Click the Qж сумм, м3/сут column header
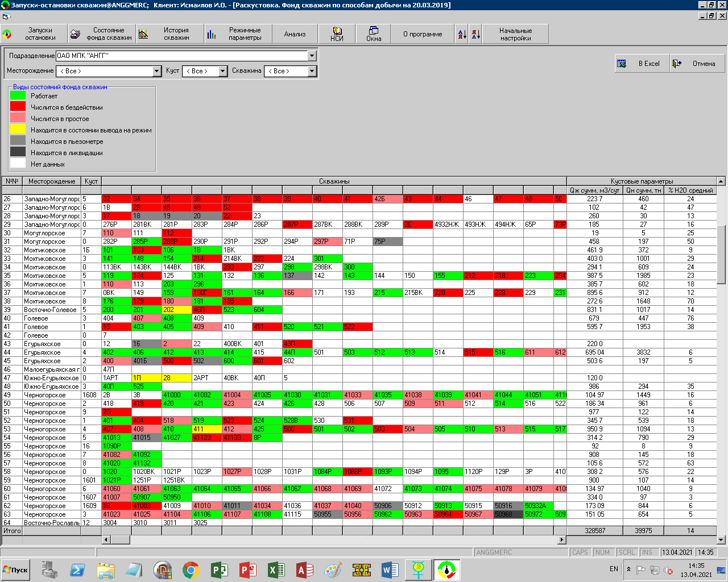The image size is (728, 582). 594,190
